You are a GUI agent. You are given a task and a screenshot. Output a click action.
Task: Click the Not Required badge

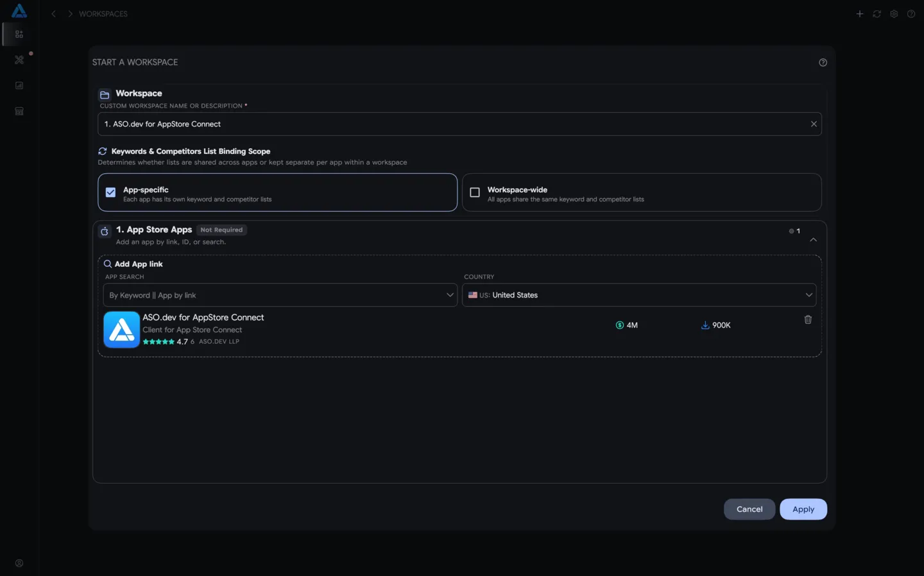(221, 230)
